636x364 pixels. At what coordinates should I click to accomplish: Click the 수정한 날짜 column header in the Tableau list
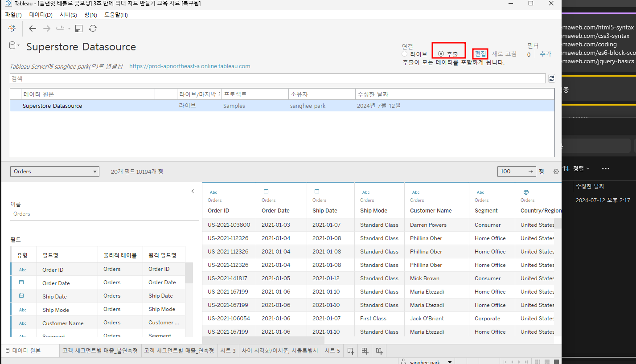[x=455, y=94]
